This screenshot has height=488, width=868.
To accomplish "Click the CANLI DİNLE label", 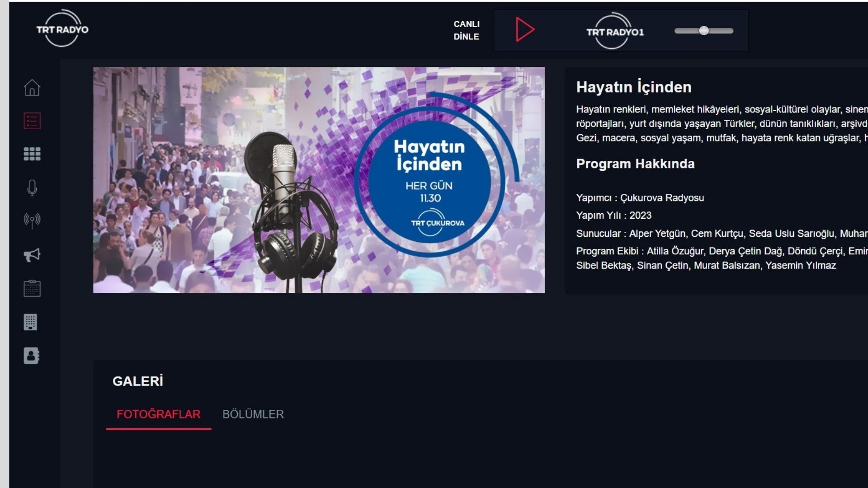I will pos(467,30).
